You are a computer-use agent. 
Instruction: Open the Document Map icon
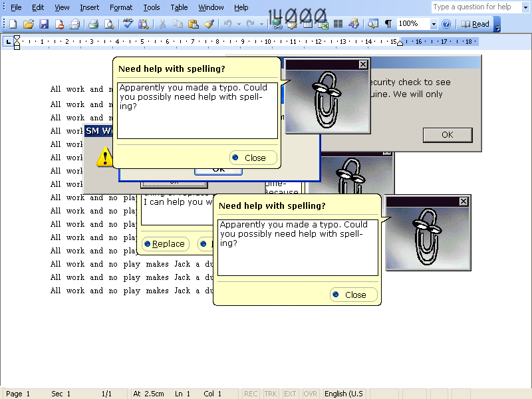click(373, 24)
